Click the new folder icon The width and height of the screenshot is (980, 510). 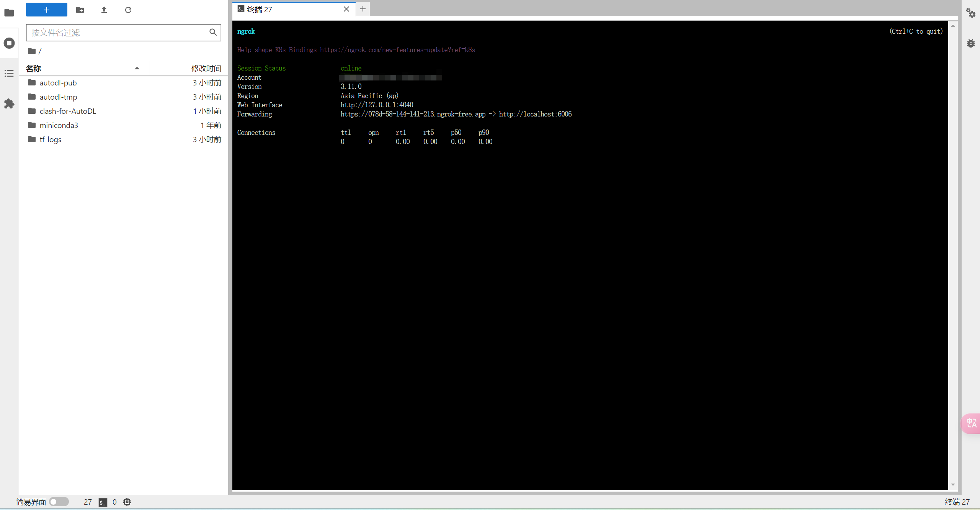(x=80, y=10)
